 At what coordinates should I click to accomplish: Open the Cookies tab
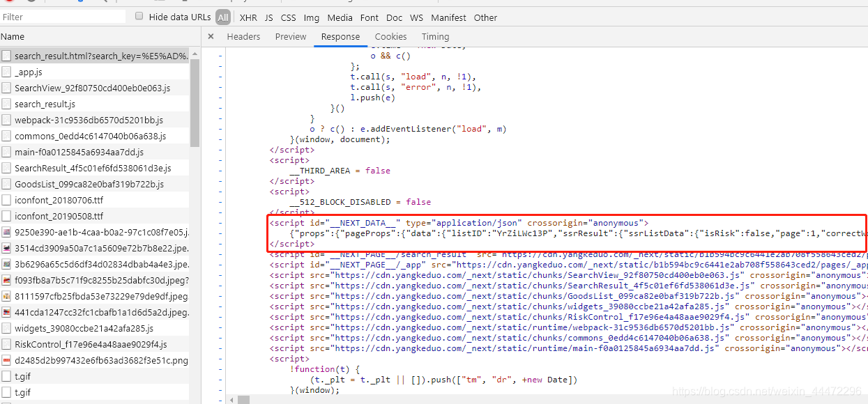(390, 37)
